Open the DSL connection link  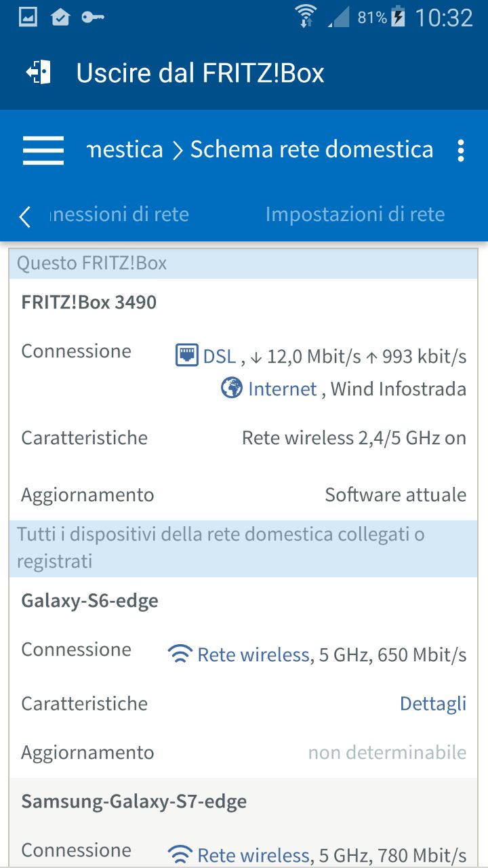tap(220, 356)
